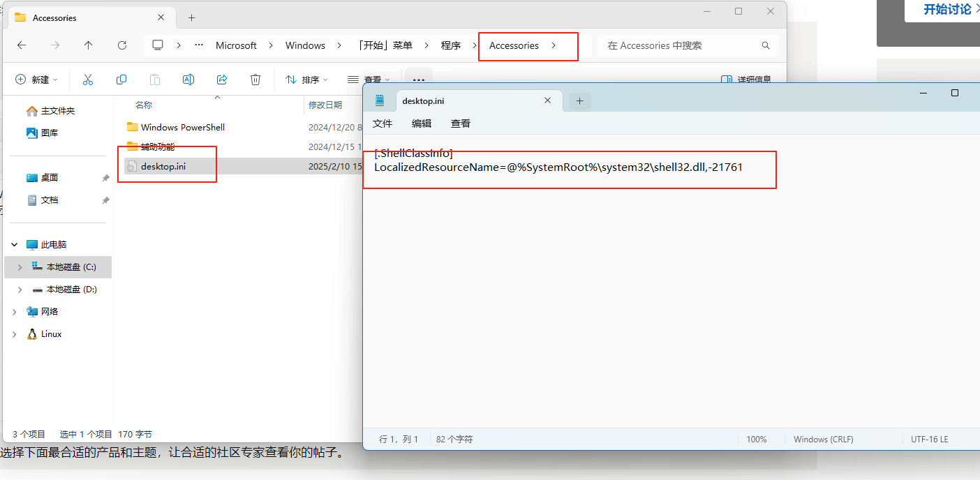Click 程序 breadcrumb segment
The width and height of the screenshot is (980, 480).
coord(451,45)
